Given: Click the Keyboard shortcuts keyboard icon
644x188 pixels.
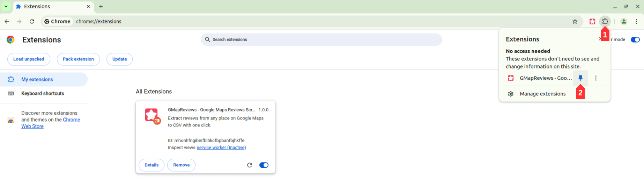Looking at the screenshot, I should (x=11, y=93).
